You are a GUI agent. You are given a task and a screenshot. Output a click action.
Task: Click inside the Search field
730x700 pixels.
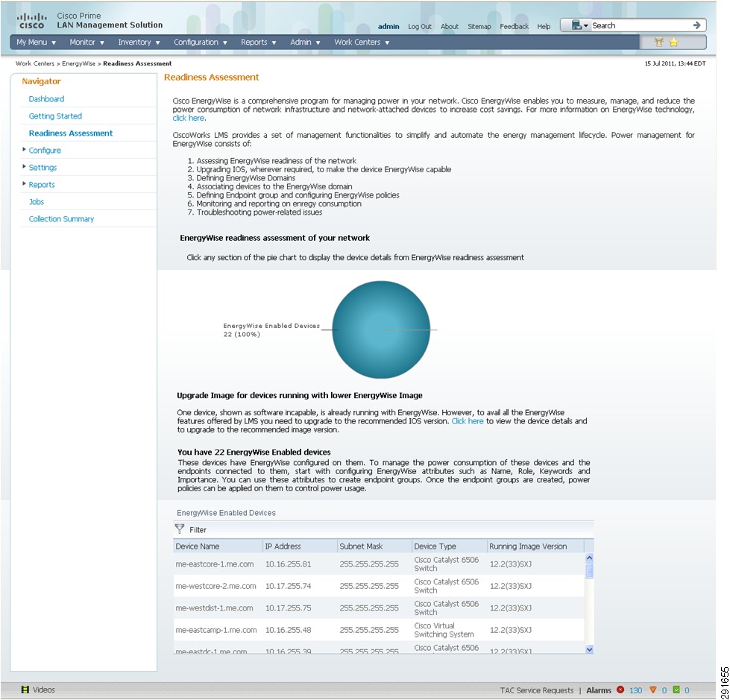[x=640, y=25]
